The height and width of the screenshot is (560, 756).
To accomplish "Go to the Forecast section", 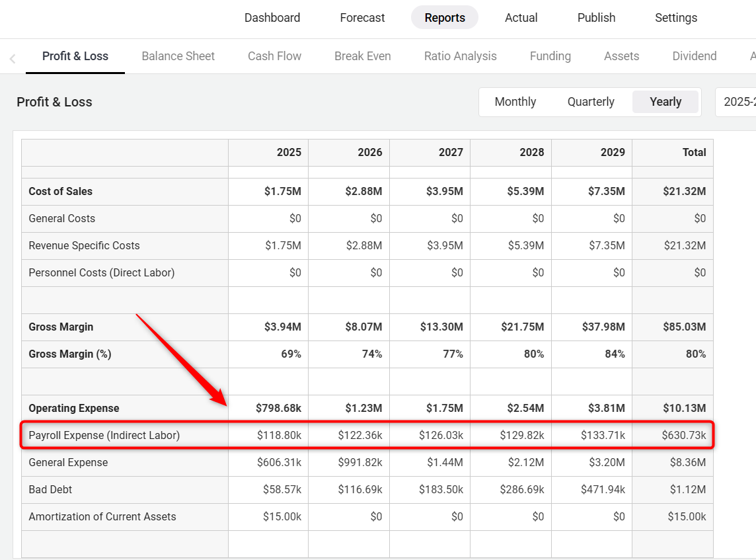I will tap(362, 18).
